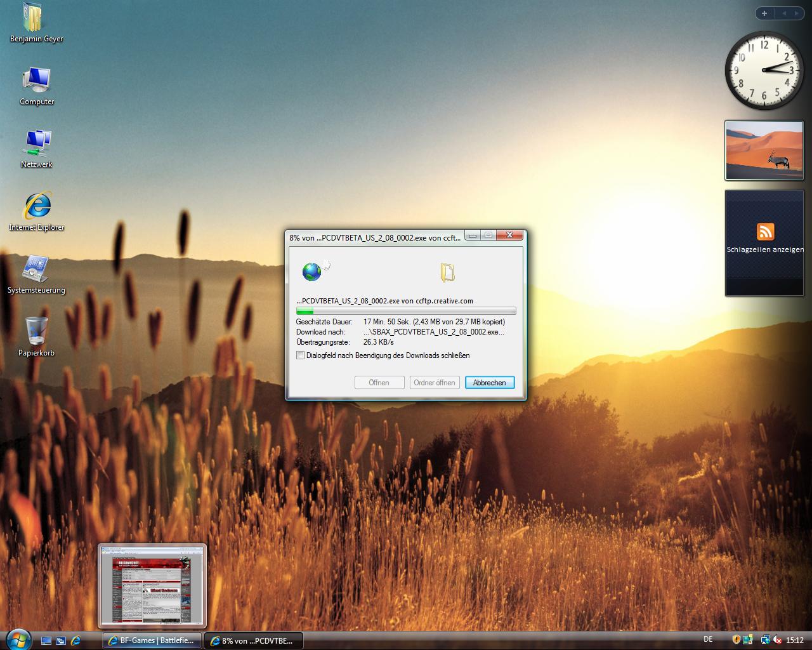Click the greyed-out Ordner öffnen button

point(435,382)
